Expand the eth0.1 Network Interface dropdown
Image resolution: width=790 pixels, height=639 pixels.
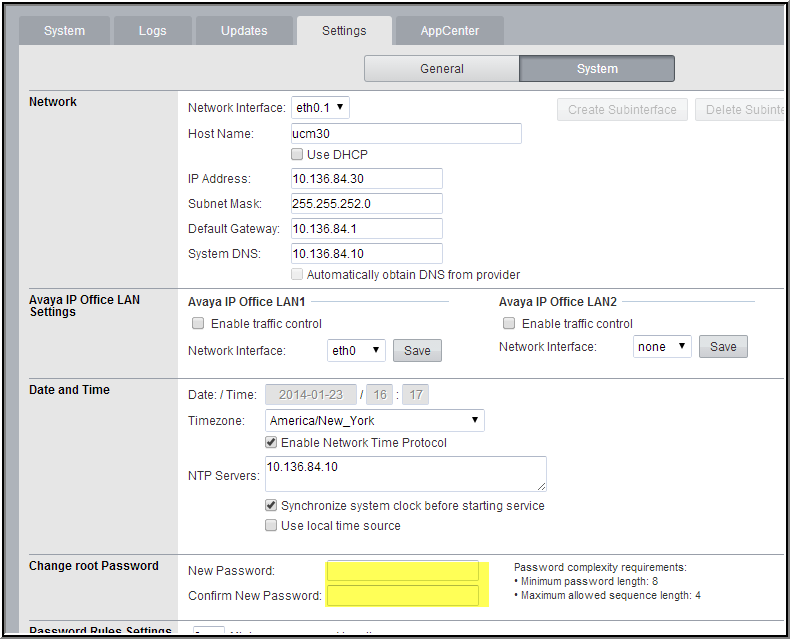[x=320, y=108]
